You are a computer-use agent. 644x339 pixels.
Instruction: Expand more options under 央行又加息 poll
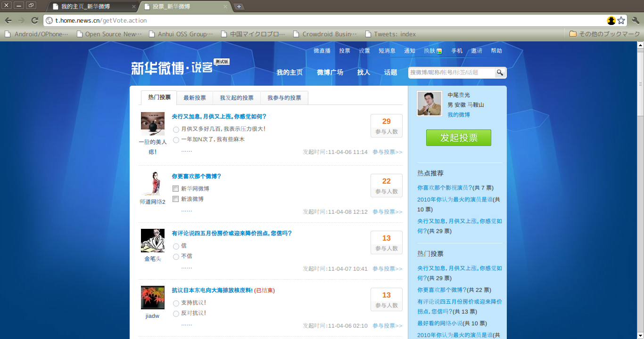click(x=187, y=151)
